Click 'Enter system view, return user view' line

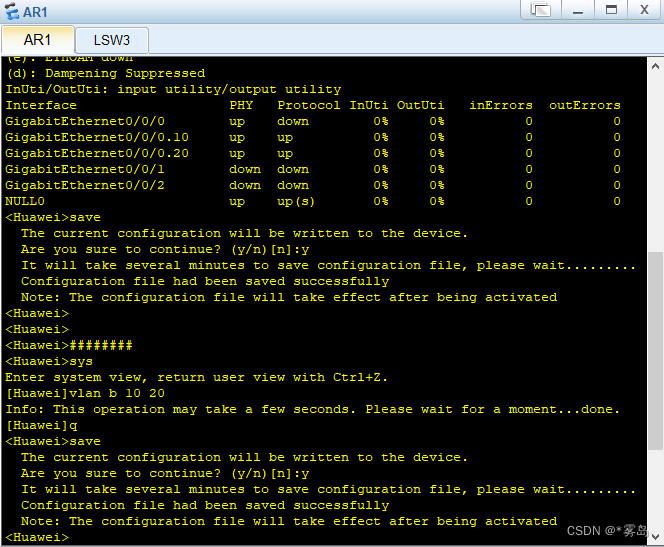[x=196, y=377]
